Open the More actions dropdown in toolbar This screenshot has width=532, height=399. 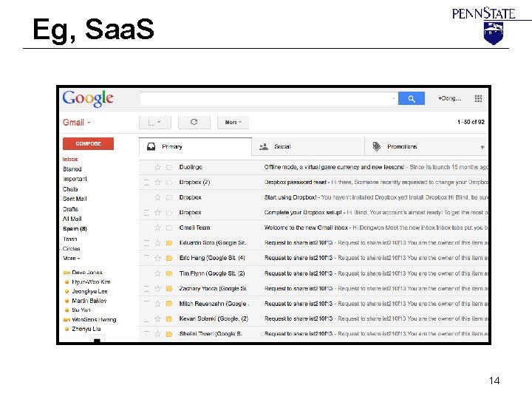tap(233, 122)
